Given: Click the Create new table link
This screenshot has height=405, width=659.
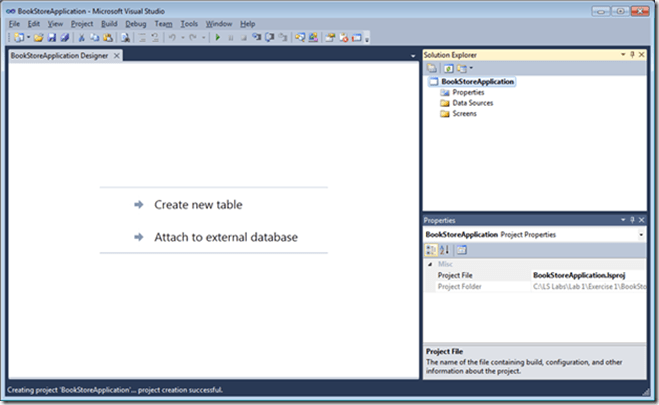Looking at the screenshot, I should pos(198,205).
